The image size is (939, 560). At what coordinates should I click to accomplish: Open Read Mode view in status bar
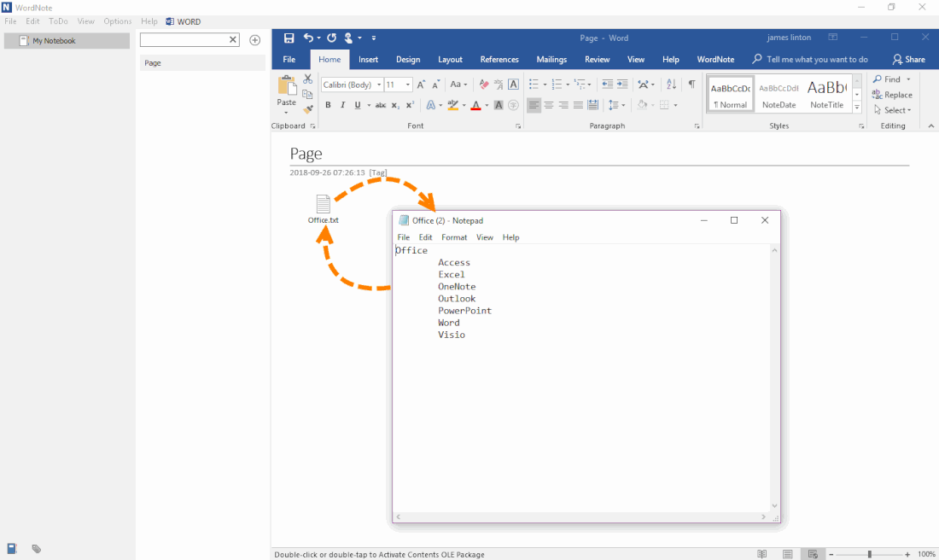tap(761, 554)
